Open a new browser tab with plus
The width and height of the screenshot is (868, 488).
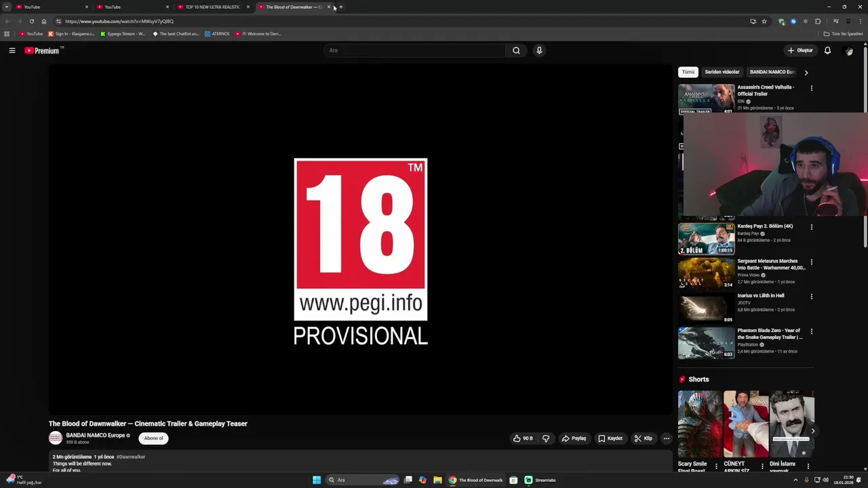[341, 7]
